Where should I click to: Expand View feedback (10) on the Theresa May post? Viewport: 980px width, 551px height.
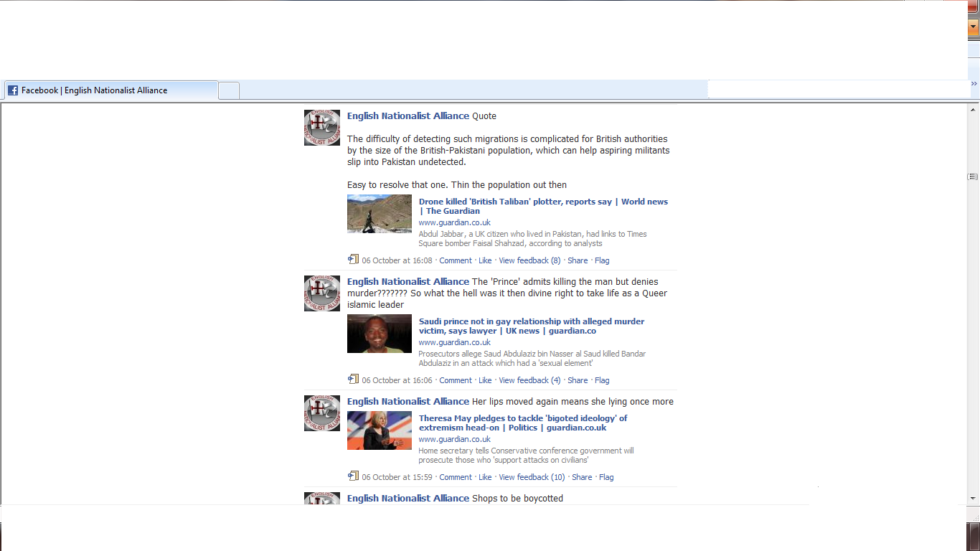click(532, 477)
